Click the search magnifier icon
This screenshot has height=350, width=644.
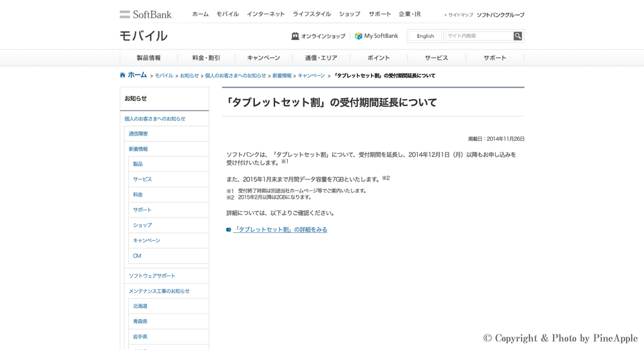(x=518, y=36)
